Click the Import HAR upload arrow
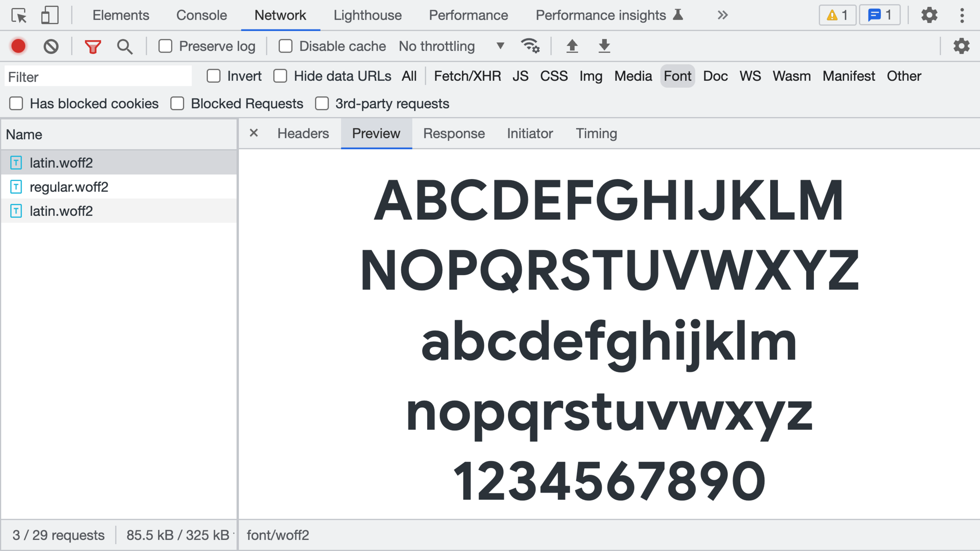This screenshot has width=980, height=551. click(572, 46)
